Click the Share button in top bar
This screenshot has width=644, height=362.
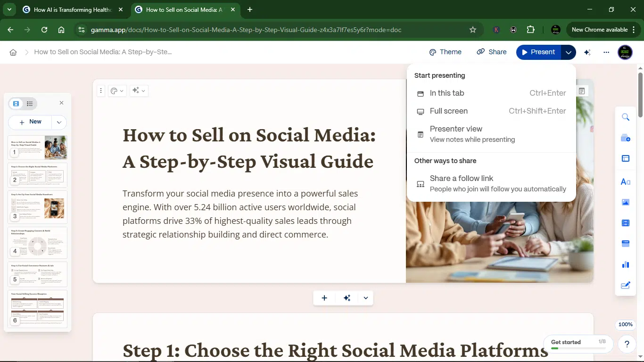[492, 52]
